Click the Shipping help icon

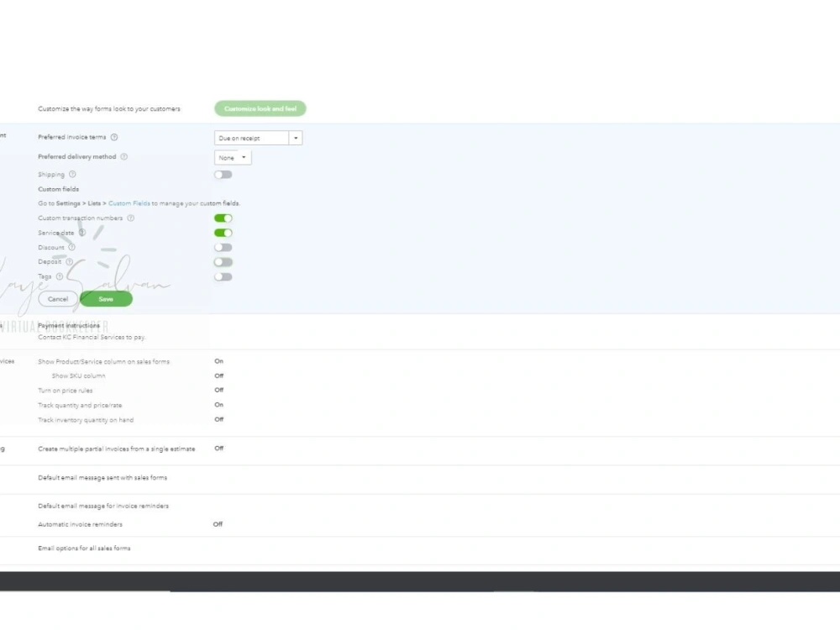click(72, 174)
